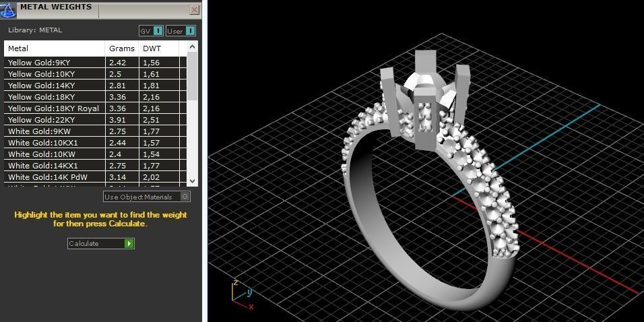Select the Yellow Gold:18KY row
Viewport: 644px width, 322px height.
[95, 97]
